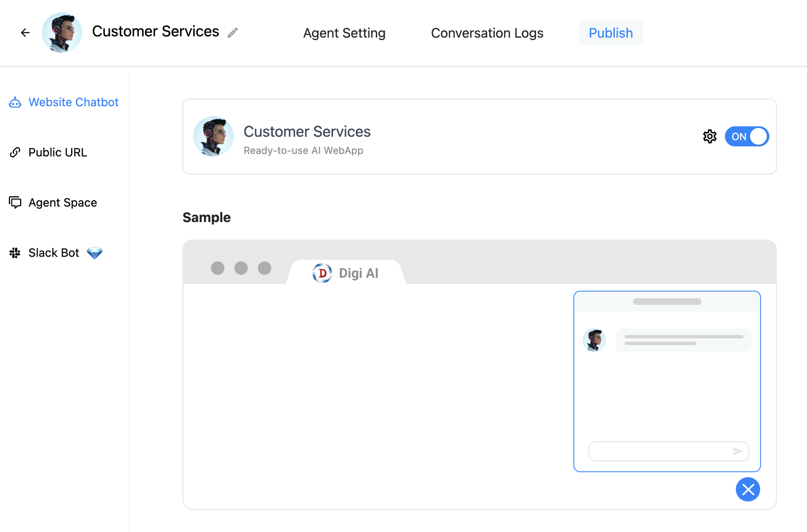The width and height of the screenshot is (807, 532).
Task: Open the Agent Setting tab
Action: click(x=344, y=33)
